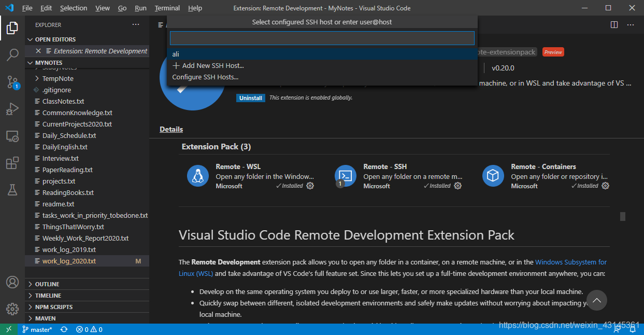Image resolution: width=644 pixels, height=335 pixels.
Task: Select the 'ali' SSH host
Action: pos(322,54)
